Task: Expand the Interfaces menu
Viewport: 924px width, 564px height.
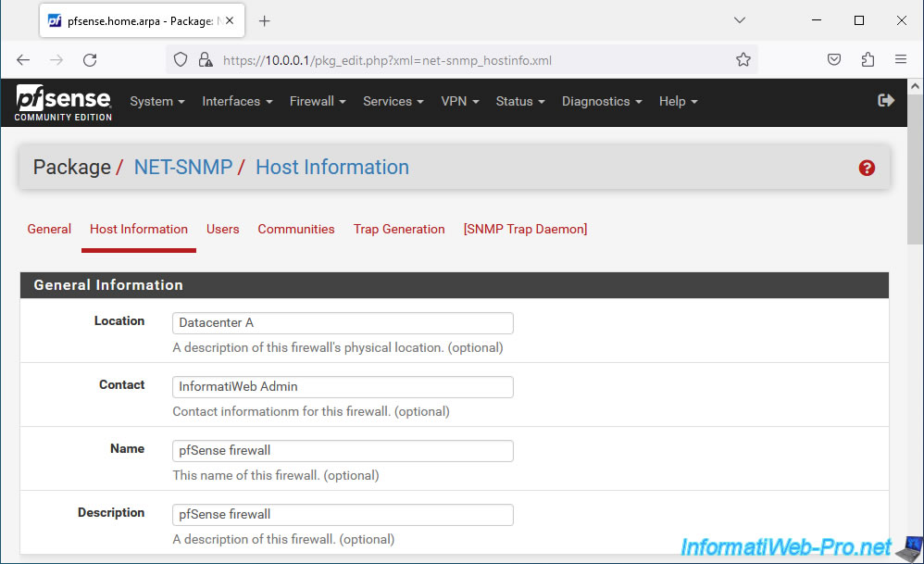Action: [238, 101]
